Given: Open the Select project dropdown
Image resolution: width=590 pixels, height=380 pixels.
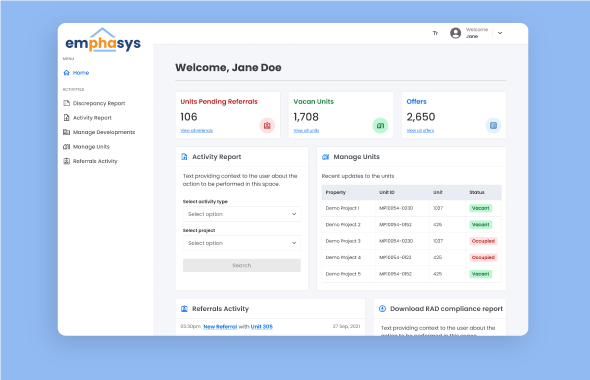Looking at the screenshot, I should pyautogui.click(x=242, y=243).
